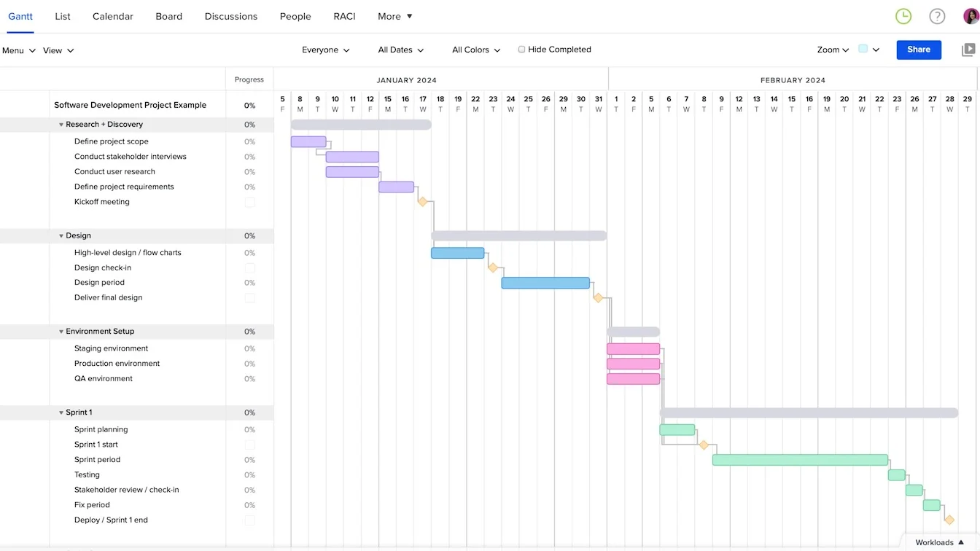The height and width of the screenshot is (551, 980).
Task: Open the All Colors filter dropdown
Action: click(475, 50)
